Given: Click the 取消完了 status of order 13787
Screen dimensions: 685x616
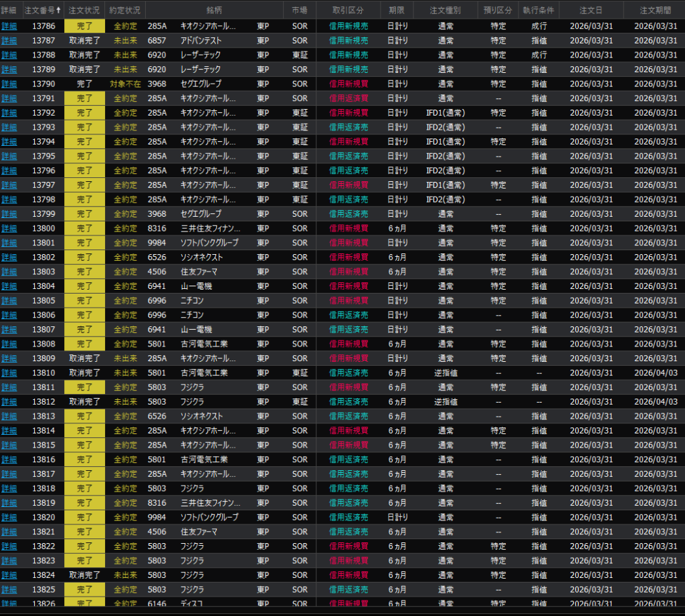Looking at the screenshot, I should point(84,41).
